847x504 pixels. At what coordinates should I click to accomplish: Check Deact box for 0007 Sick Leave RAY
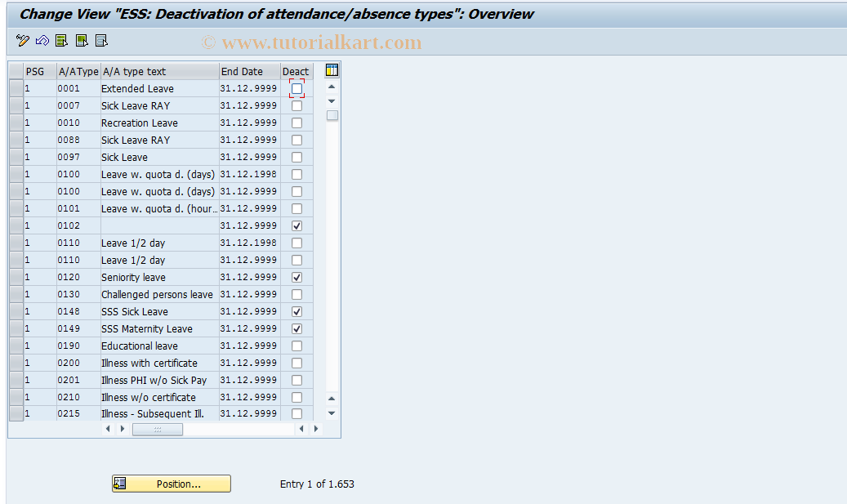296,105
